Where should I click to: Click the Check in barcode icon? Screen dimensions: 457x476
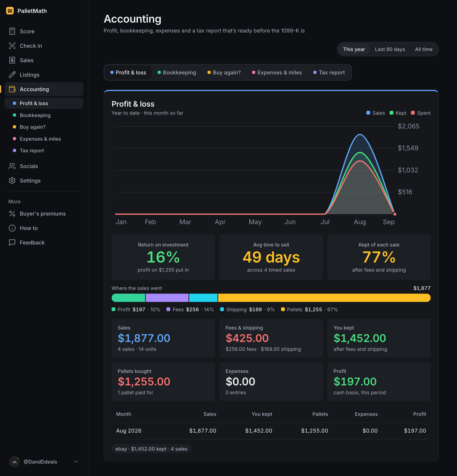click(x=12, y=46)
